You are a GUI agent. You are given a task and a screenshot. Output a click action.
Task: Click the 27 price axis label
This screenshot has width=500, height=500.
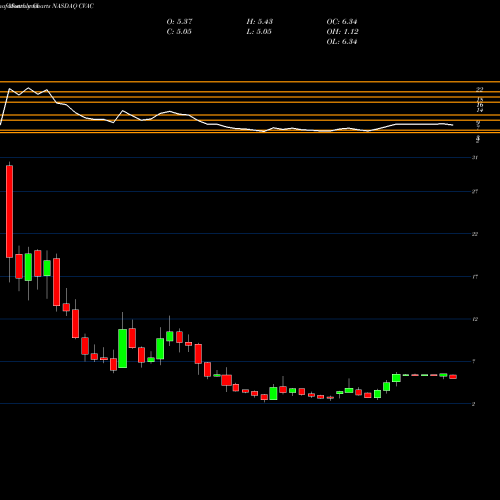click(475, 191)
